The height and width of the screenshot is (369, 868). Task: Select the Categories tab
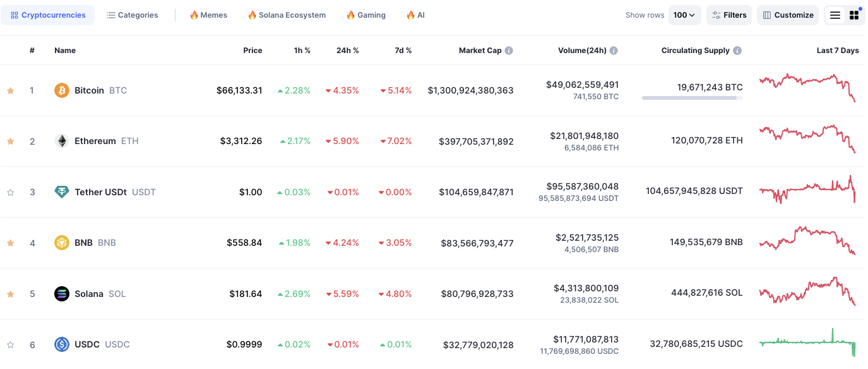pos(132,15)
